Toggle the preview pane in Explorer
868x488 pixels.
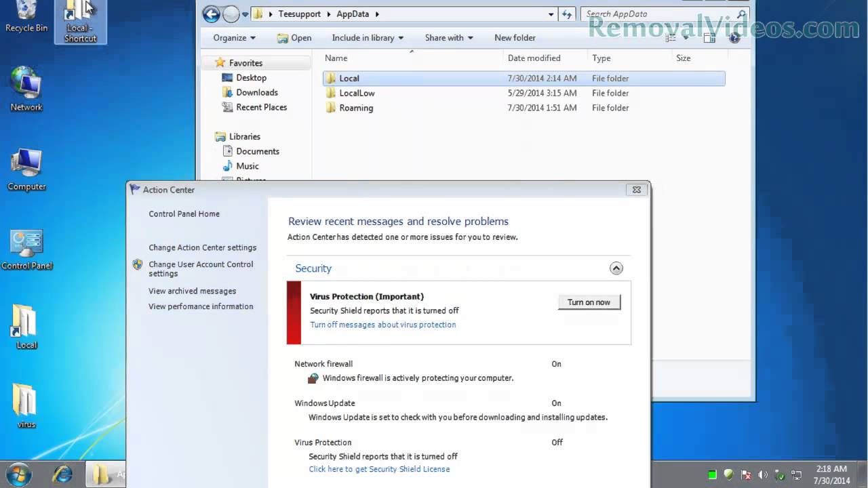709,38
